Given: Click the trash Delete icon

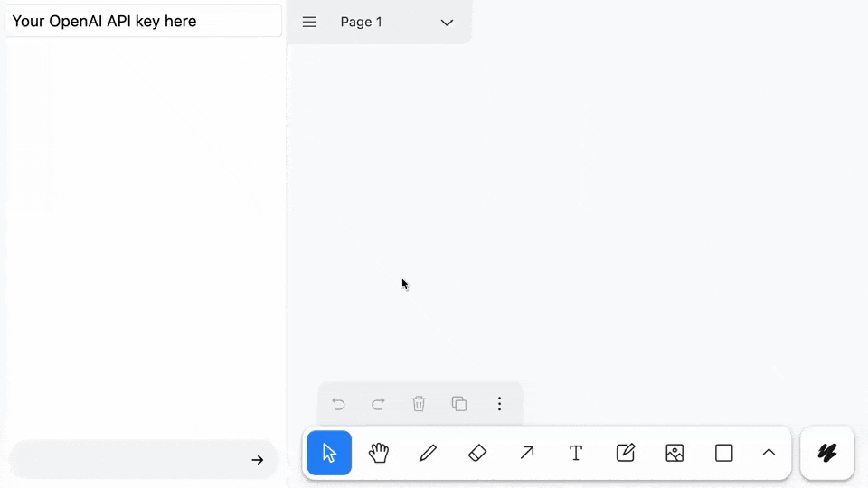Looking at the screenshot, I should [x=419, y=404].
